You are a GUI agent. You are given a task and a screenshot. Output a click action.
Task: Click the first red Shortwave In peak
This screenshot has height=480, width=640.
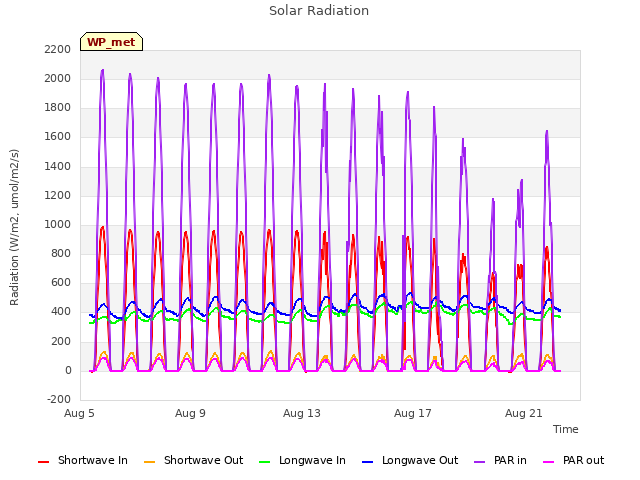pos(102,228)
